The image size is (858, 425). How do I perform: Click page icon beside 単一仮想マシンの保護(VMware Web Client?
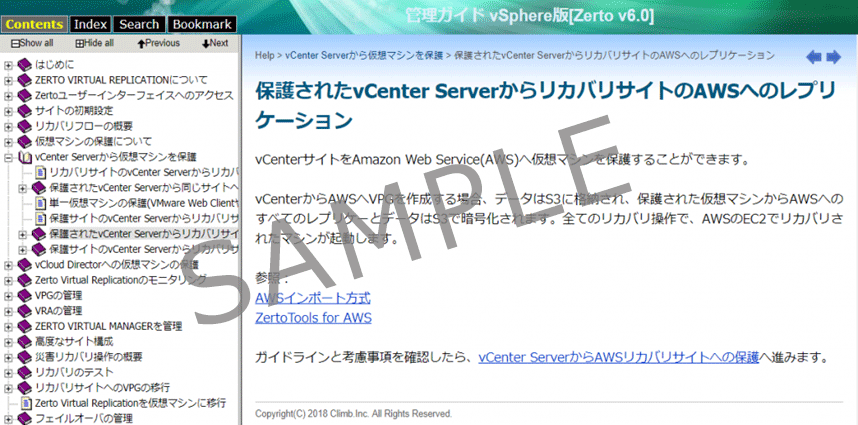coord(40,203)
